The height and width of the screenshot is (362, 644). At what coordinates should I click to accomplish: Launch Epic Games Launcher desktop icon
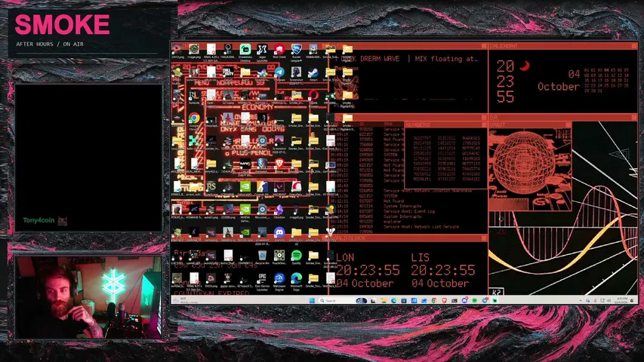tap(263, 281)
